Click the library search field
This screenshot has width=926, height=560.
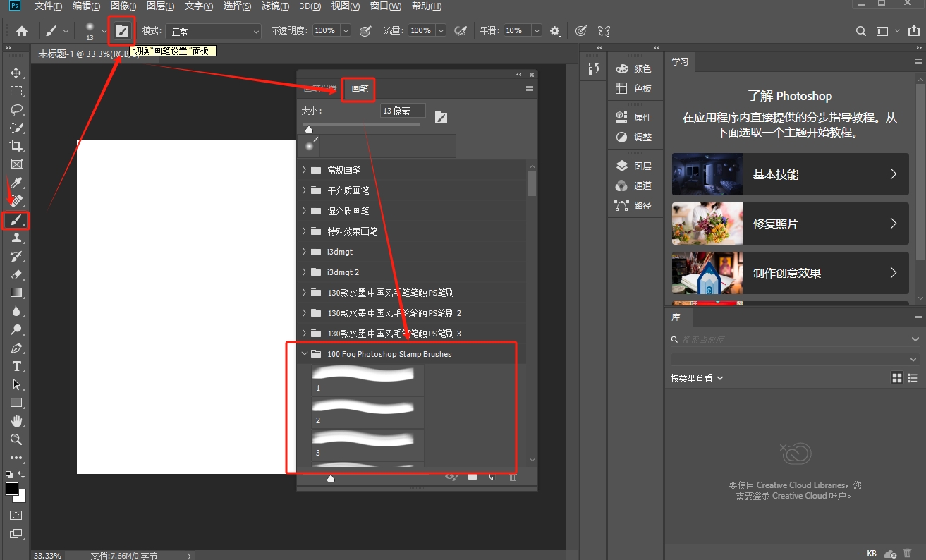(x=795, y=339)
